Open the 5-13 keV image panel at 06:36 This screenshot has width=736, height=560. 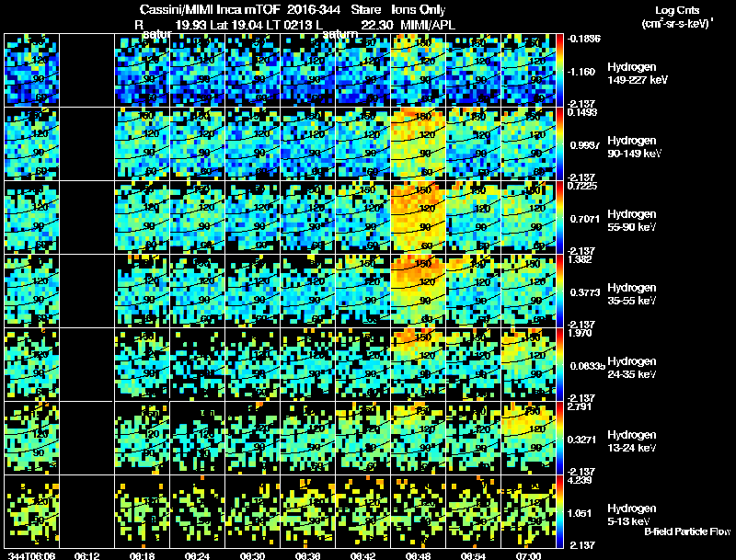307,512
